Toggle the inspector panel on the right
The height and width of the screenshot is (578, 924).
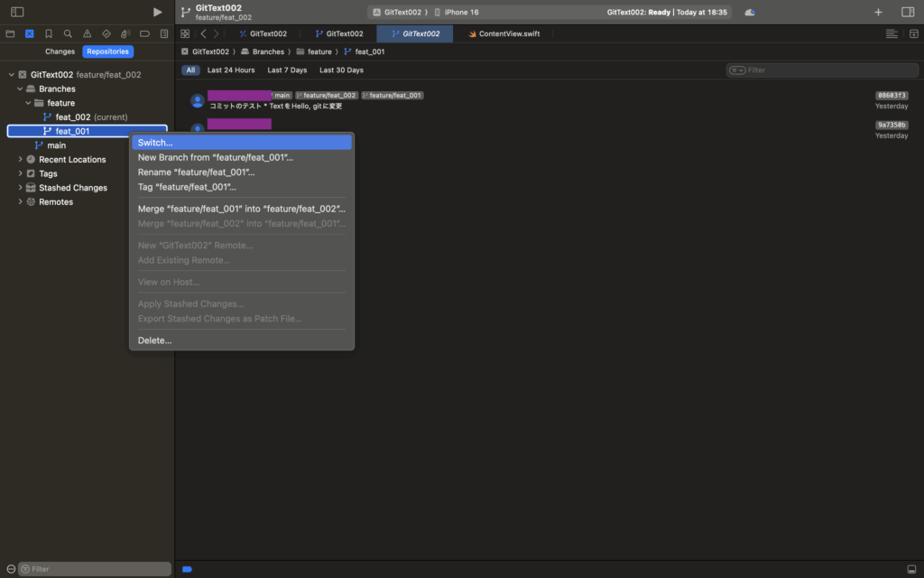908,12
